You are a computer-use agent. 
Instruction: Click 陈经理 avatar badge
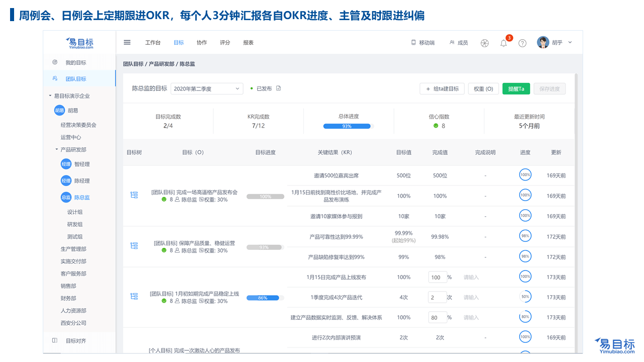pos(66,180)
